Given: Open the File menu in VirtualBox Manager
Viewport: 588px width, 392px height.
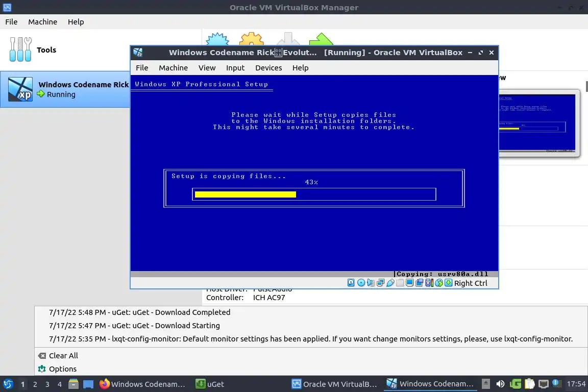Looking at the screenshot, I should (11, 22).
